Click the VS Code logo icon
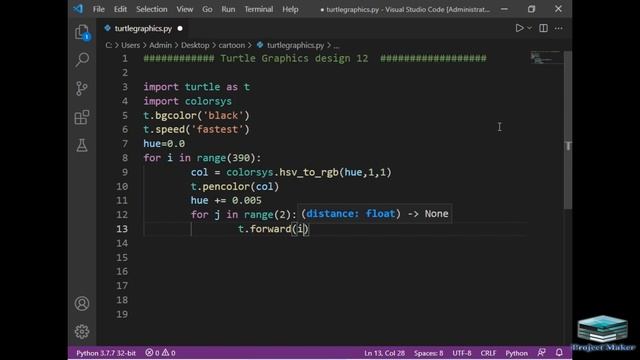Image resolution: width=640 pixels, height=360 pixels. pos(78,9)
